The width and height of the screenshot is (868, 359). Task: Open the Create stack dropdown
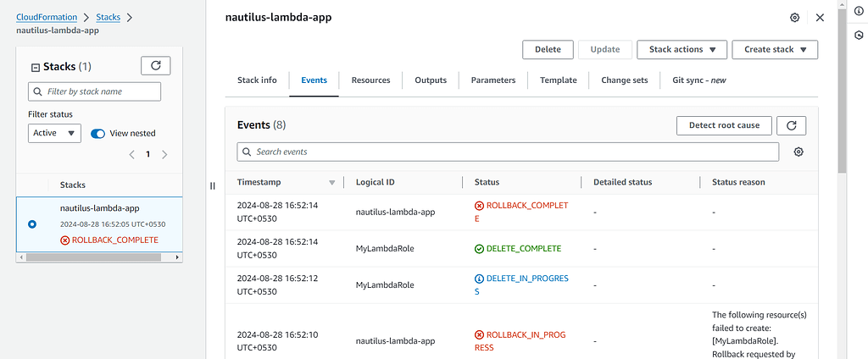(x=775, y=49)
